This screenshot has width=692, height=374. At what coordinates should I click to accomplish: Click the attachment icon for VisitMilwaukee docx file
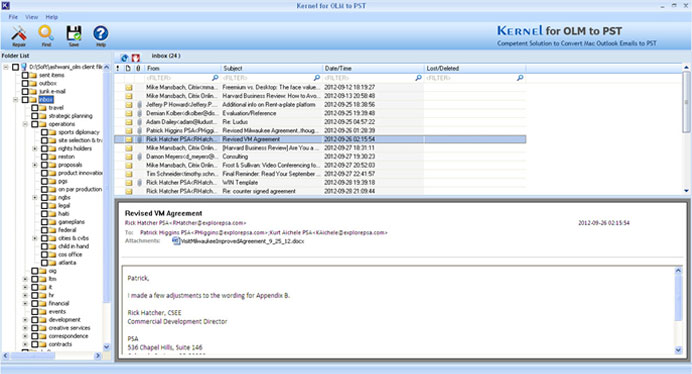pos(176,241)
